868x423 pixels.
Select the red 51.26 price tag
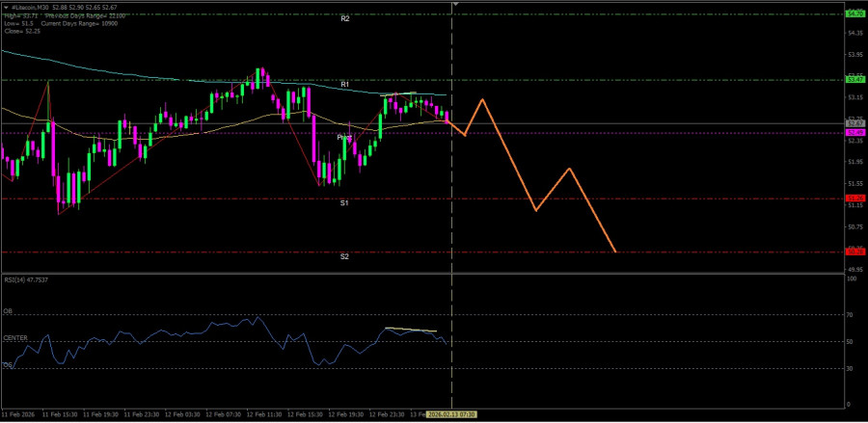[854, 198]
